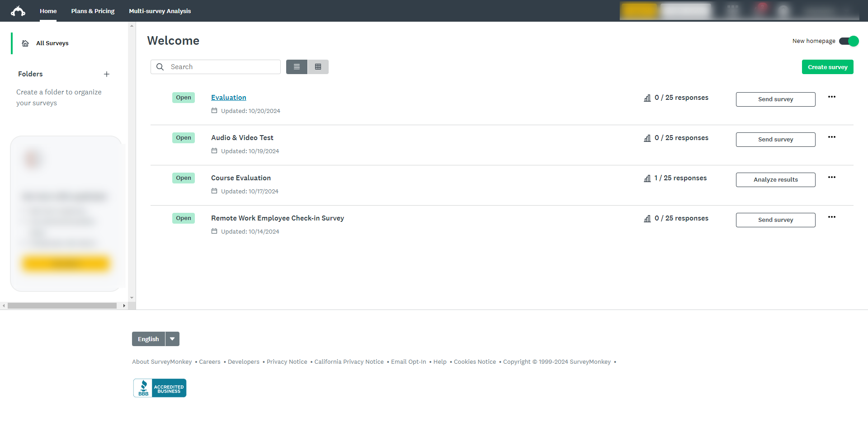Open Multi-survey Analysis tab
This screenshot has height=427, width=868.
coord(160,11)
